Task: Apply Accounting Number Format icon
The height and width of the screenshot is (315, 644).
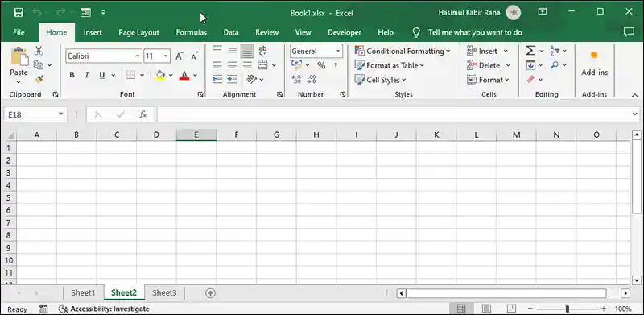Action: 296,65
